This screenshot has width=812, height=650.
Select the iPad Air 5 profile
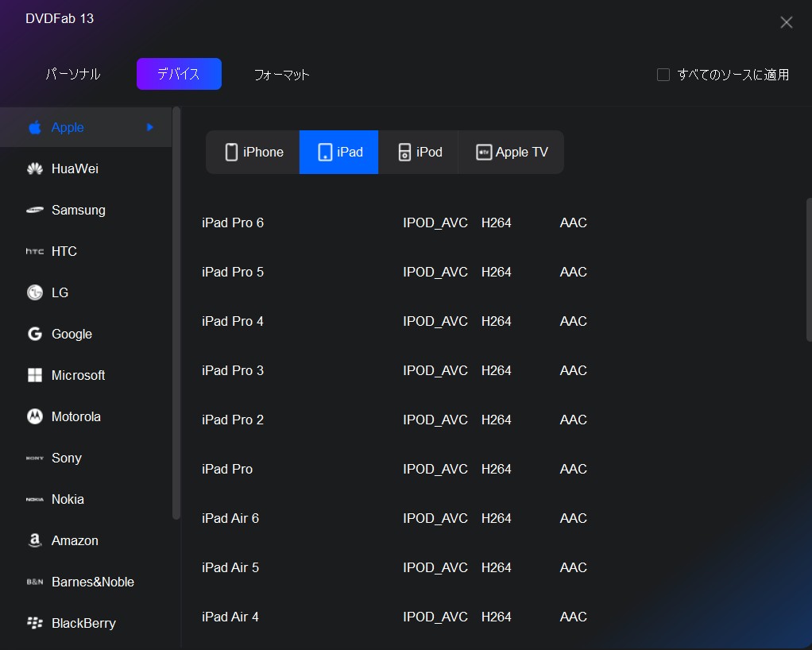pyautogui.click(x=230, y=567)
